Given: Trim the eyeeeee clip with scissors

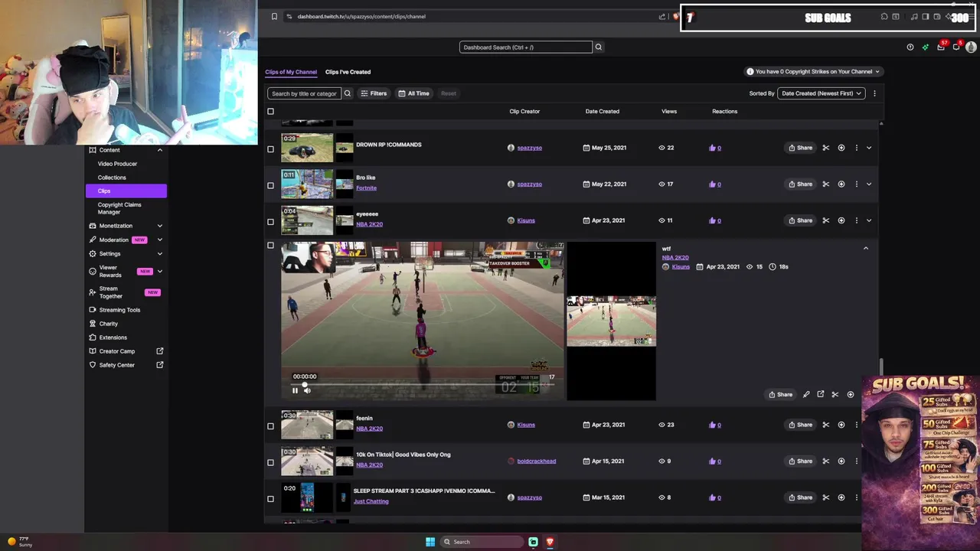Looking at the screenshot, I should (825, 220).
